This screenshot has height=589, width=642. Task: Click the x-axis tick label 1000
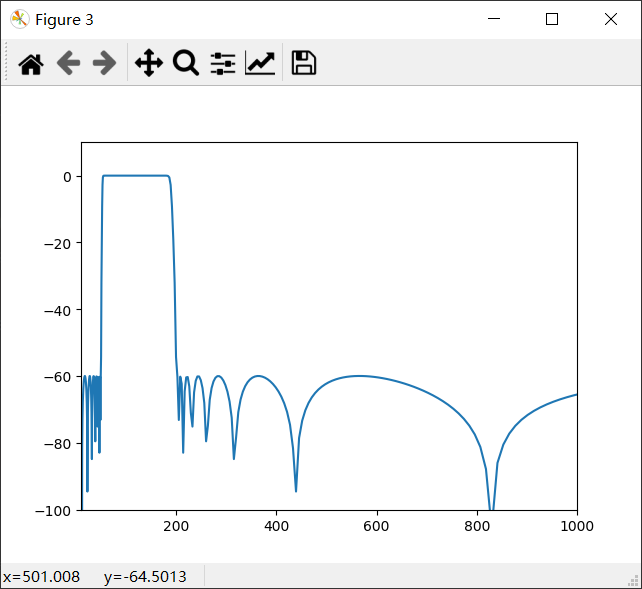coord(577,526)
